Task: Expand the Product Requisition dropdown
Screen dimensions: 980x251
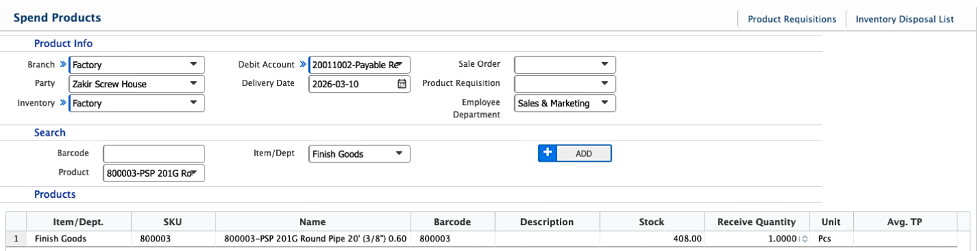Action: [565, 83]
